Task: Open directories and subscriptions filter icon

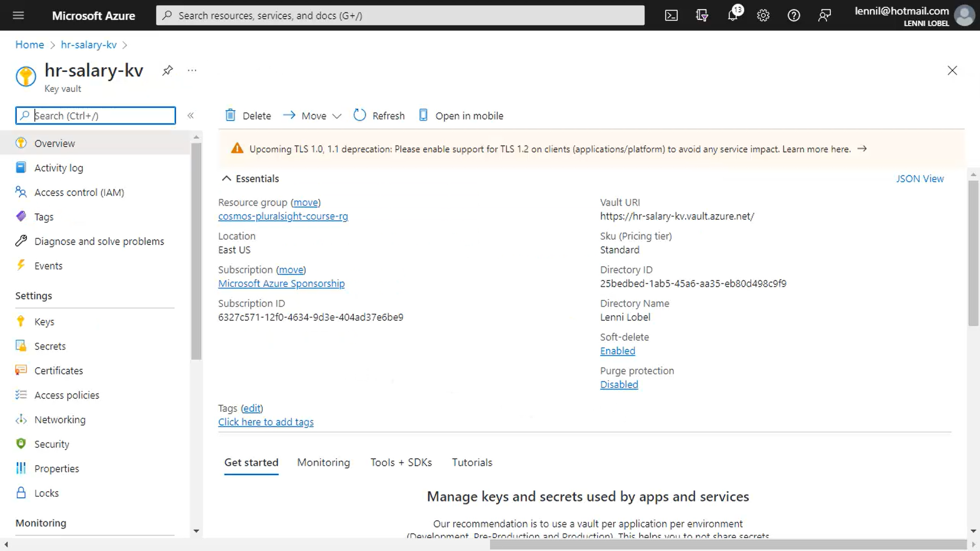Action: (x=702, y=15)
